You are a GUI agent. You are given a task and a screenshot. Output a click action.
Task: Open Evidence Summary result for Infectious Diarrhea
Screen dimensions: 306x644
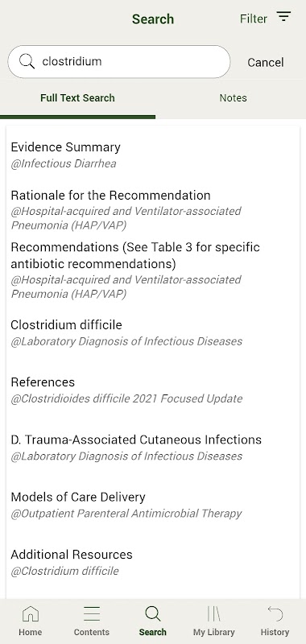click(x=153, y=155)
